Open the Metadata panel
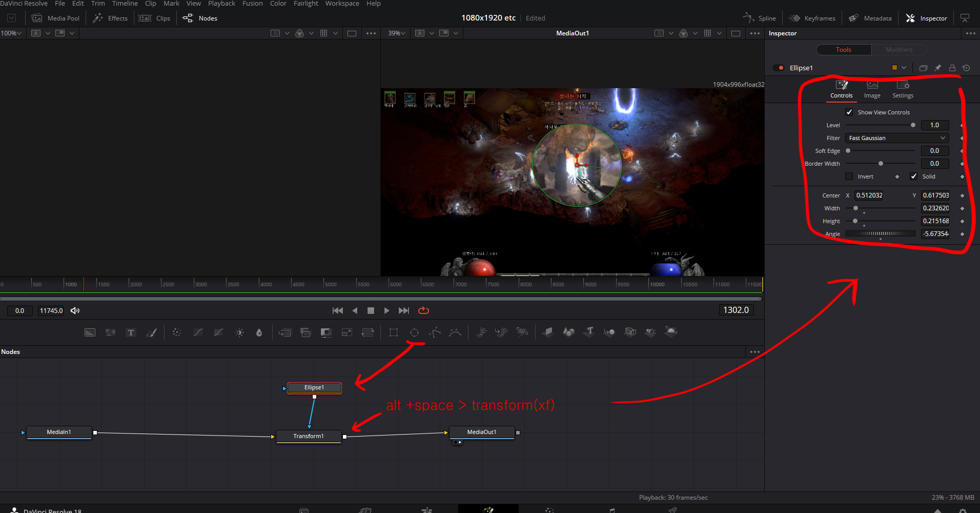980x513 pixels. 870,18
